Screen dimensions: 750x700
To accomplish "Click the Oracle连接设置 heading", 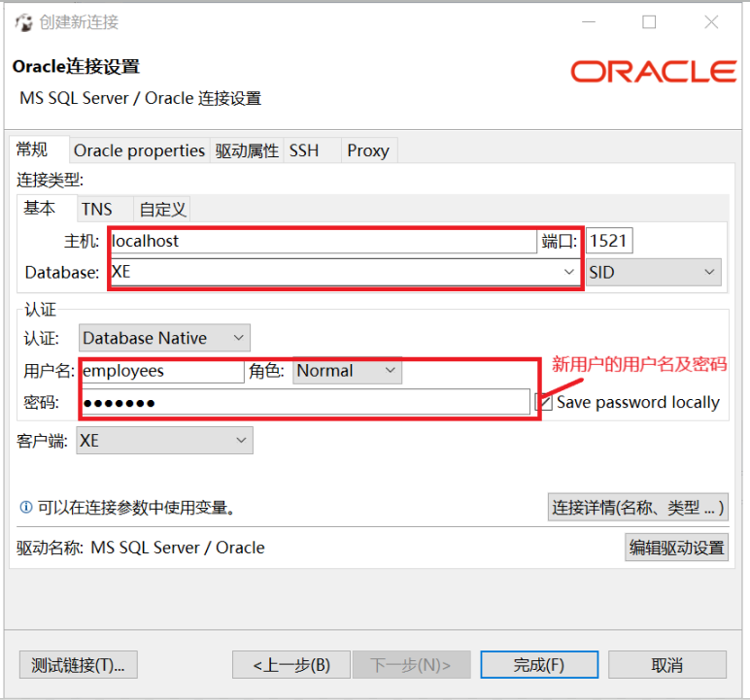I will click(76, 66).
